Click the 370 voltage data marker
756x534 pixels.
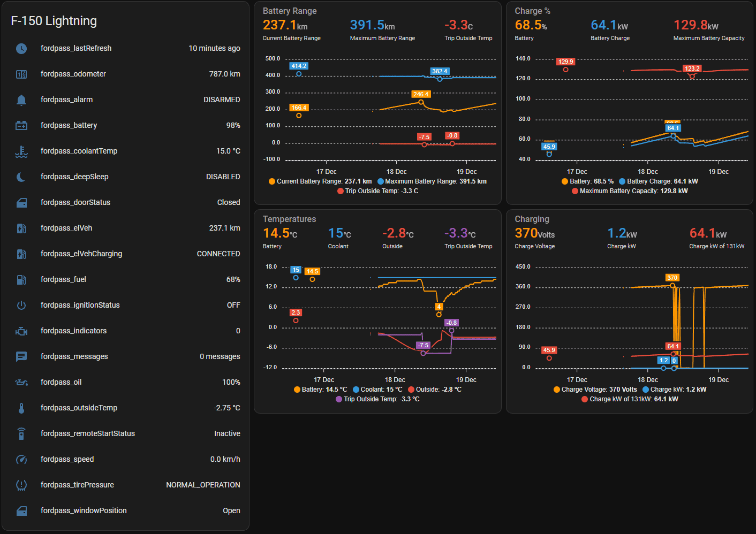coord(672,286)
